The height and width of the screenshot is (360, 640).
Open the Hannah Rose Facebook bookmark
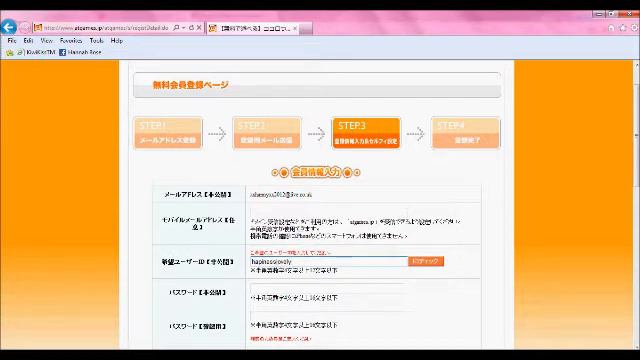[x=80, y=52]
